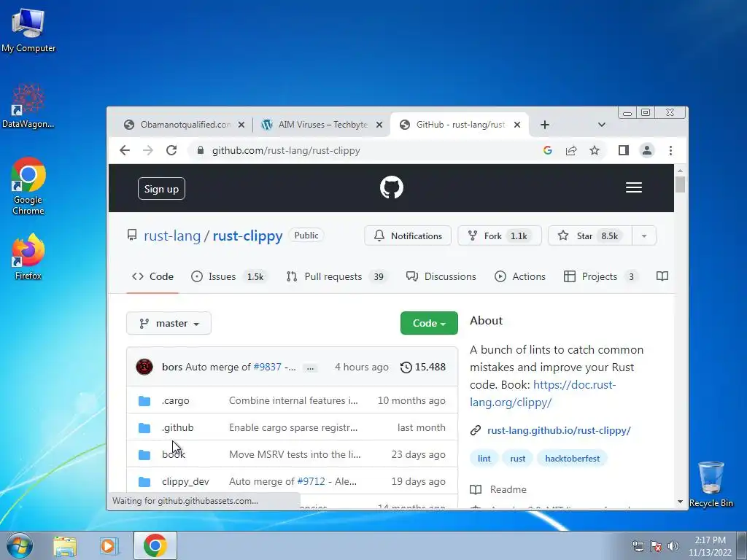The width and height of the screenshot is (747, 560).
Task: Close the GitHub rust-lang tab
Action: tap(517, 125)
